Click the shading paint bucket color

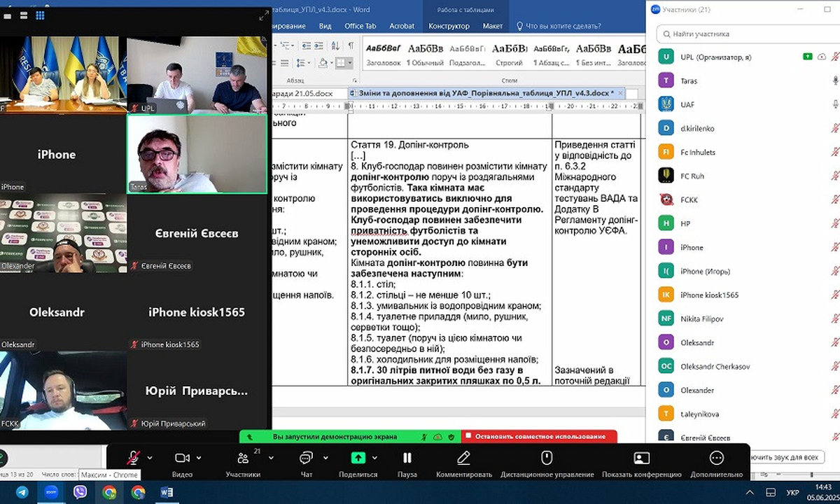coord(324,63)
